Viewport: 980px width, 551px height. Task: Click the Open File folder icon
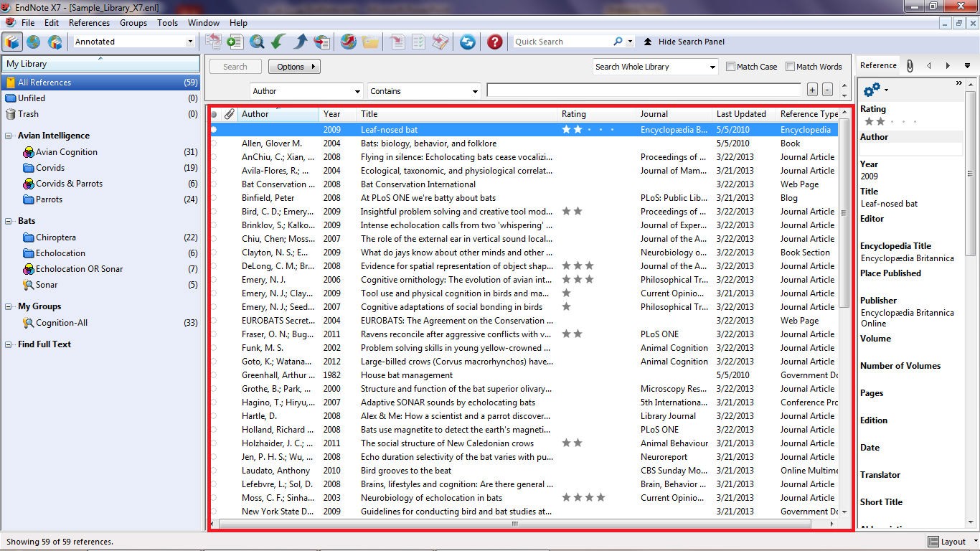tap(370, 42)
